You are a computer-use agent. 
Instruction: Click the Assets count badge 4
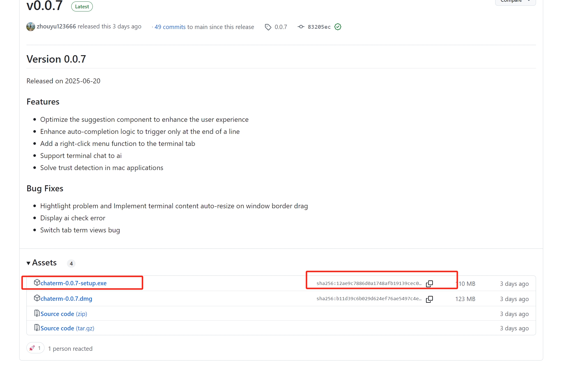point(71,263)
